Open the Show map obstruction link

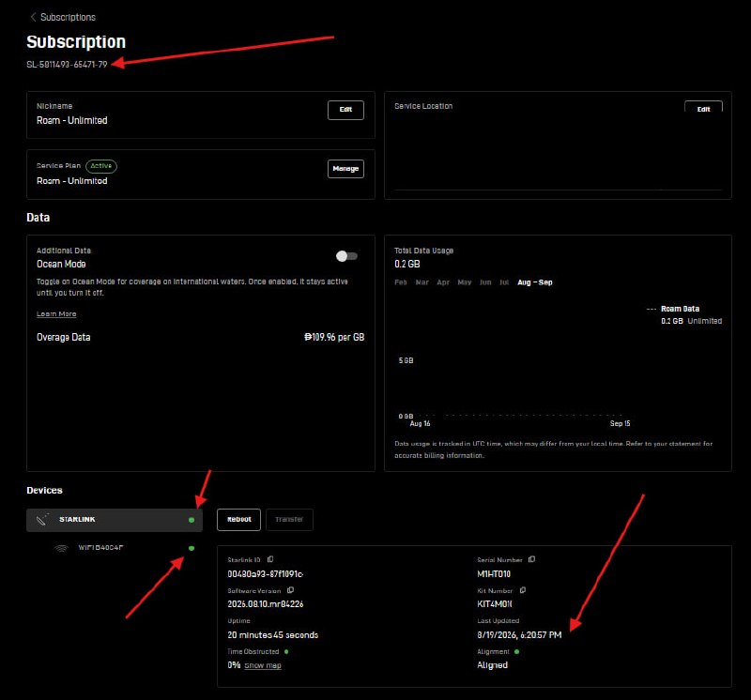tap(263, 665)
